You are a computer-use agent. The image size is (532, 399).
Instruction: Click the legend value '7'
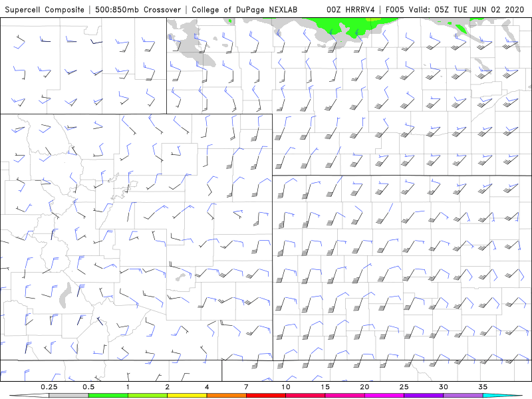coord(246,387)
